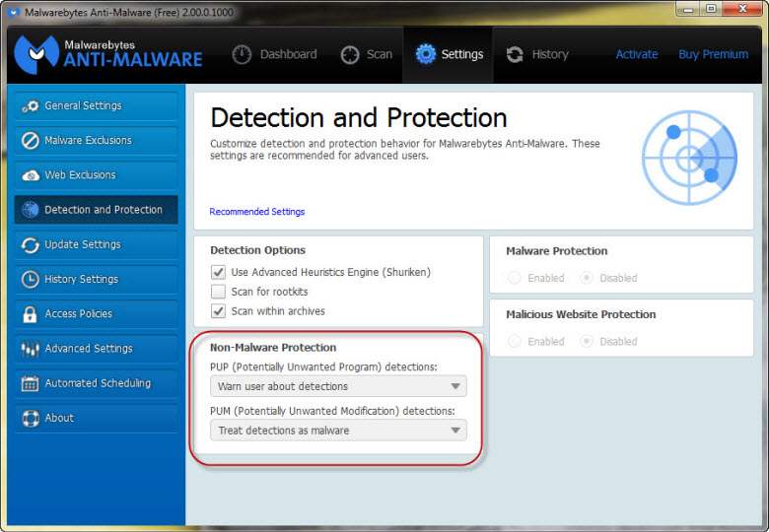The height and width of the screenshot is (532, 769).
Task: Open Update Settings section
Action: point(97,245)
